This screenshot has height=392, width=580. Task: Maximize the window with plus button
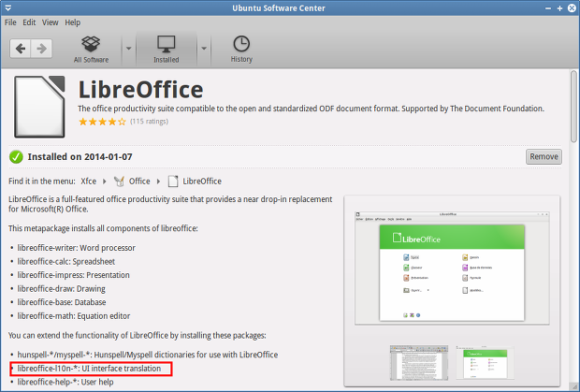click(559, 8)
